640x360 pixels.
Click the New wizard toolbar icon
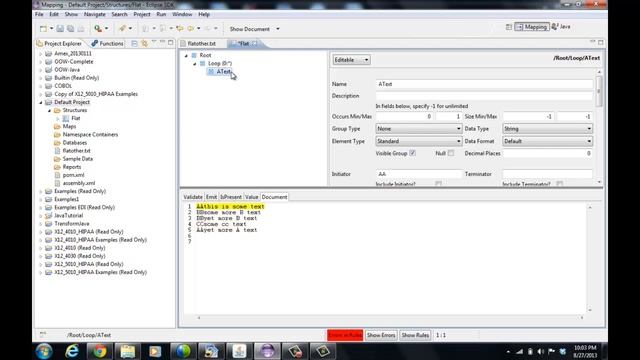point(43,29)
